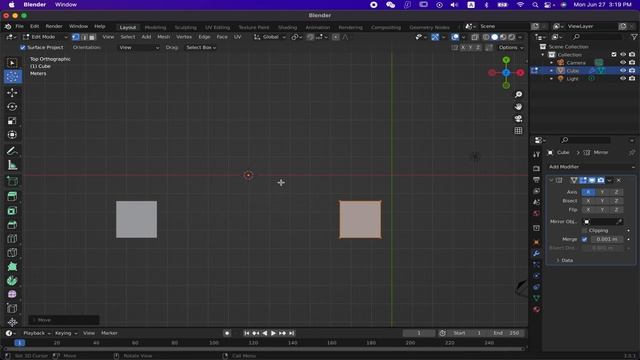The height and width of the screenshot is (360, 640).
Task: Select the Bevel tool
Action: [12, 224]
